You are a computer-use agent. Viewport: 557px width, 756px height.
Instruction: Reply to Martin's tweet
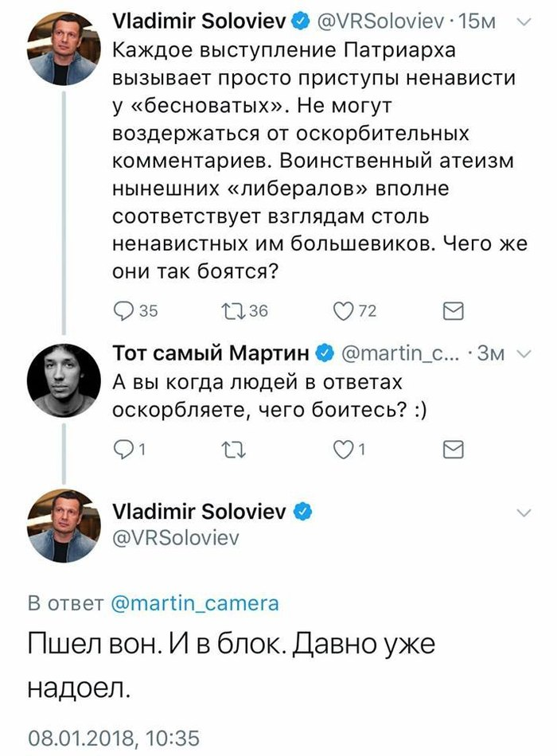pos(126,450)
